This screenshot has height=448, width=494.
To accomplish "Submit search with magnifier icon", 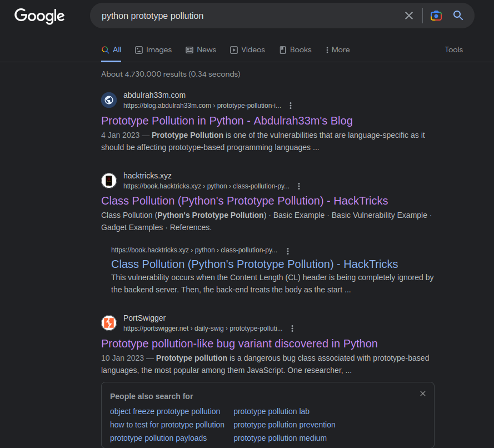I will (458, 16).
